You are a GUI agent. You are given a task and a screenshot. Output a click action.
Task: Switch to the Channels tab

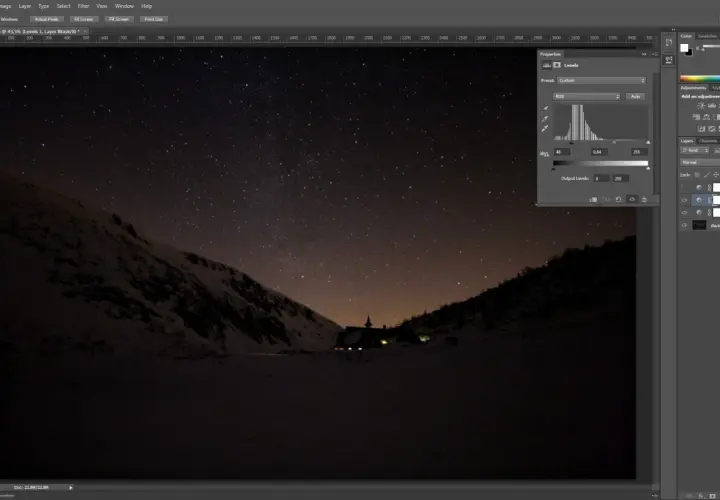click(708, 141)
